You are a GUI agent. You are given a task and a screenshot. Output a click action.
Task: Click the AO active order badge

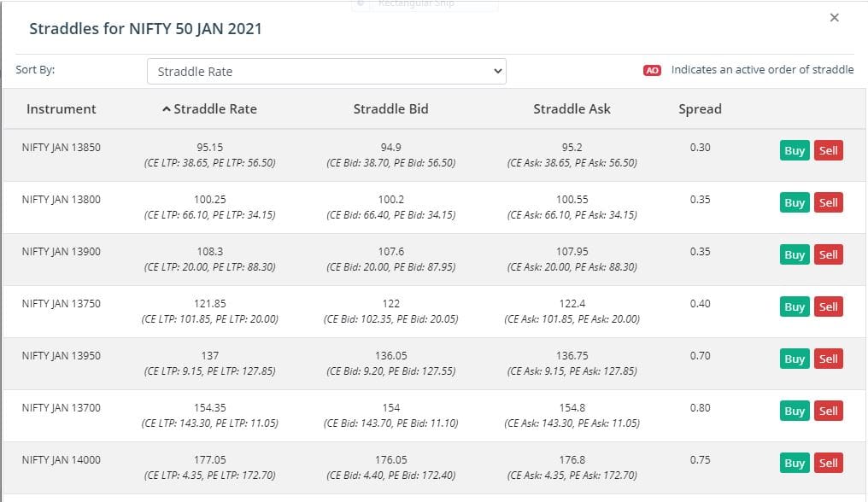[x=652, y=70]
